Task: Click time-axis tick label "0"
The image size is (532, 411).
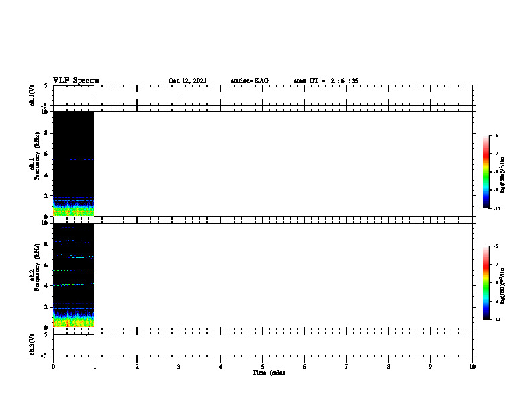Action: pos(53,367)
